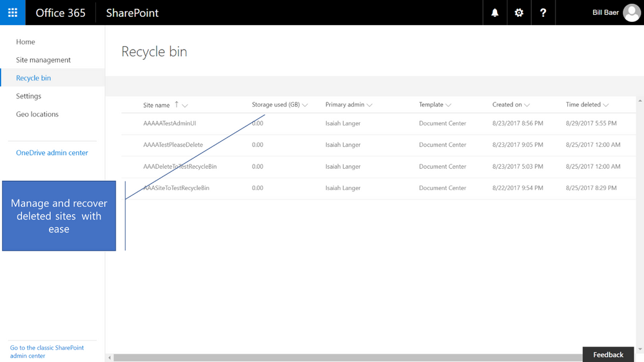Go to Site management in the sidebar
This screenshot has width=644, height=362.
coord(43,60)
